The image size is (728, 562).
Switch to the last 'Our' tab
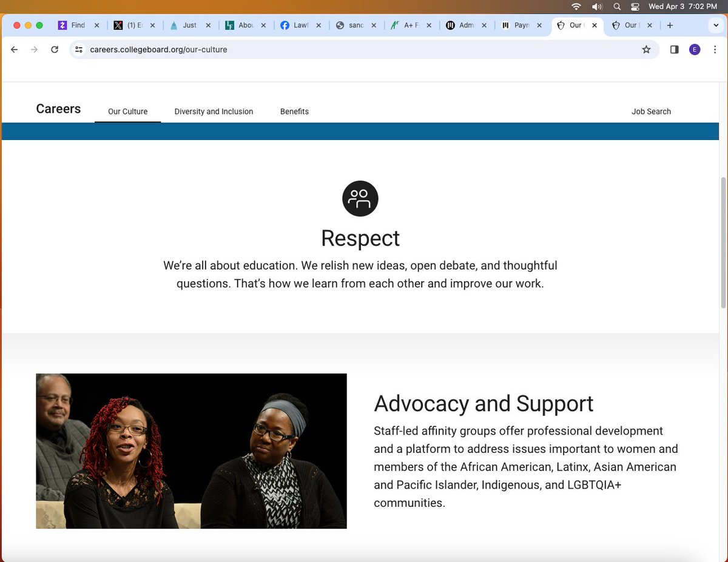(x=631, y=25)
